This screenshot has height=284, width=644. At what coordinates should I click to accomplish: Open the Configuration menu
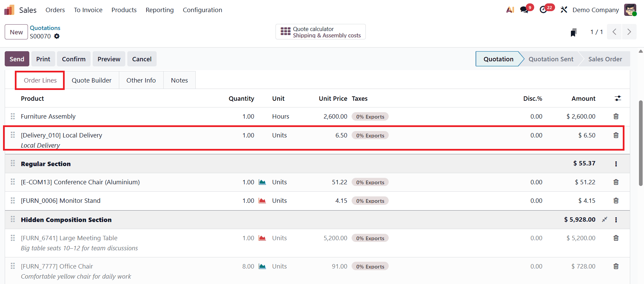coord(202,10)
